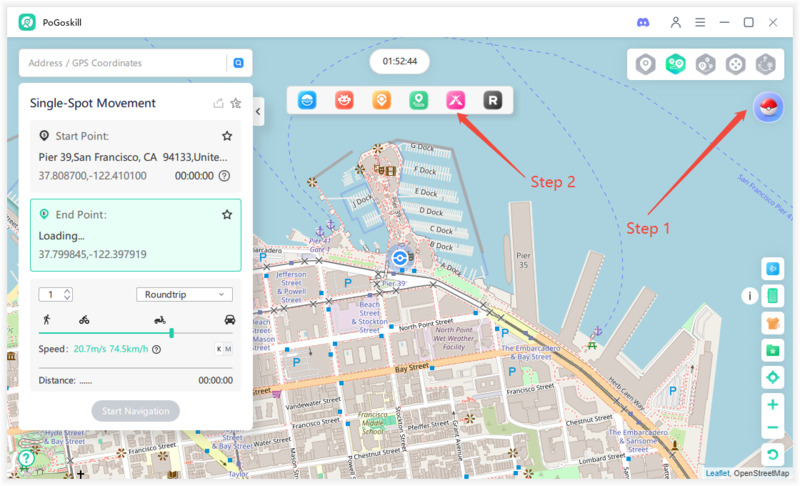
Task: Recenter map with the locate target icon
Action: 772,377
